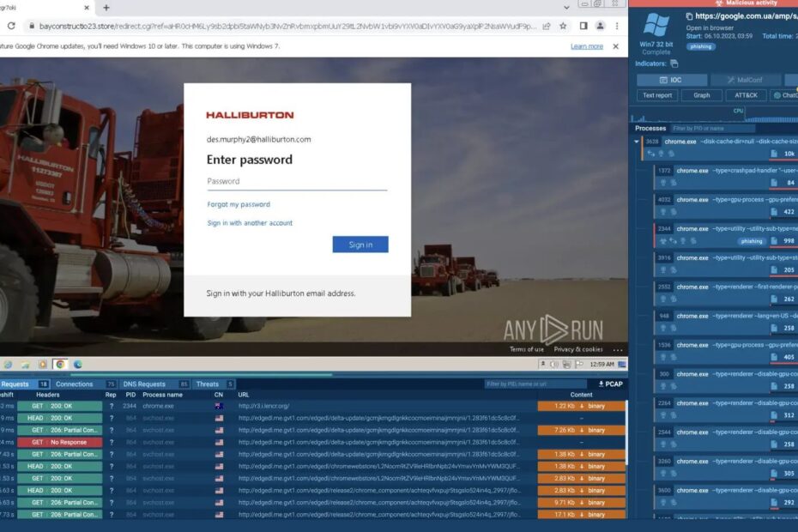Viewport: 798px width, 532px height.
Task: Download the PCAP file
Action: coord(610,384)
